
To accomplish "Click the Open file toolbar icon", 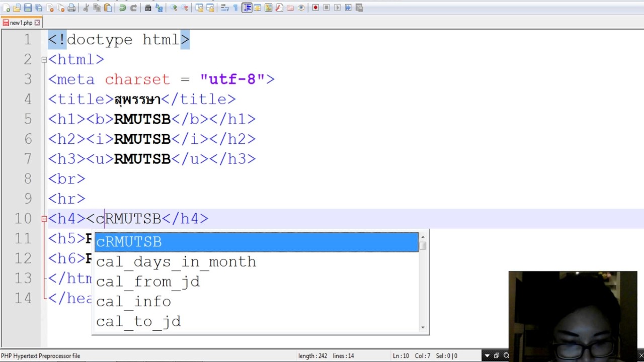I will pos(17,8).
